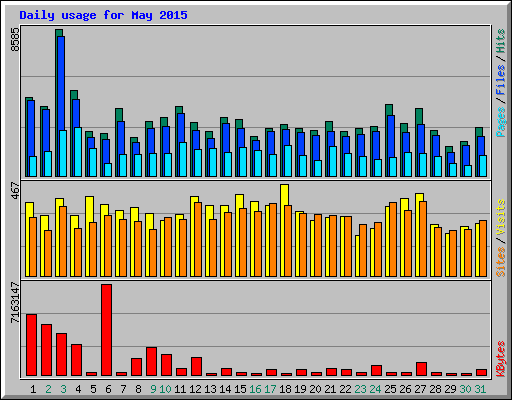
Task: Click the Hits legend label
Action: [501, 41]
